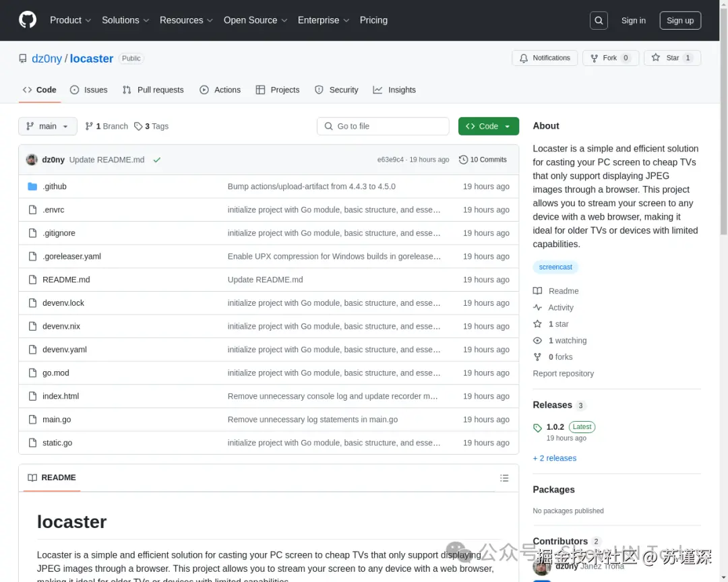Click the 1.0.2 release tag icon
The image size is (728, 582).
(x=537, y=428)
